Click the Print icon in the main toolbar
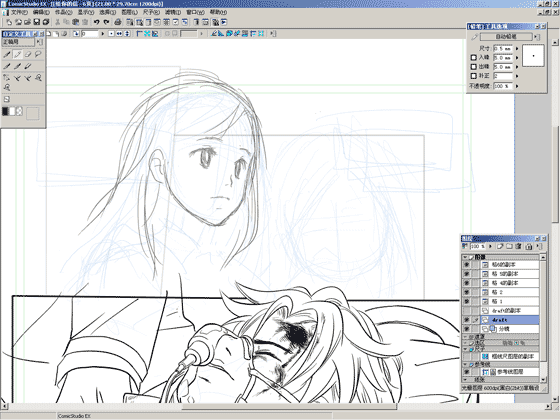 (x=118, y=22)
